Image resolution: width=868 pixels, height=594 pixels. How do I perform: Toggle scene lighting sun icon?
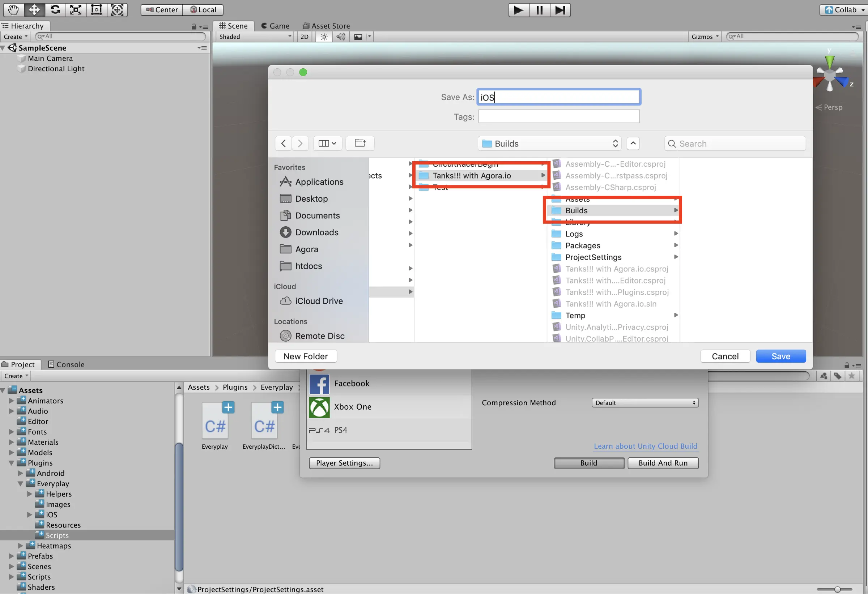point(324,37)
